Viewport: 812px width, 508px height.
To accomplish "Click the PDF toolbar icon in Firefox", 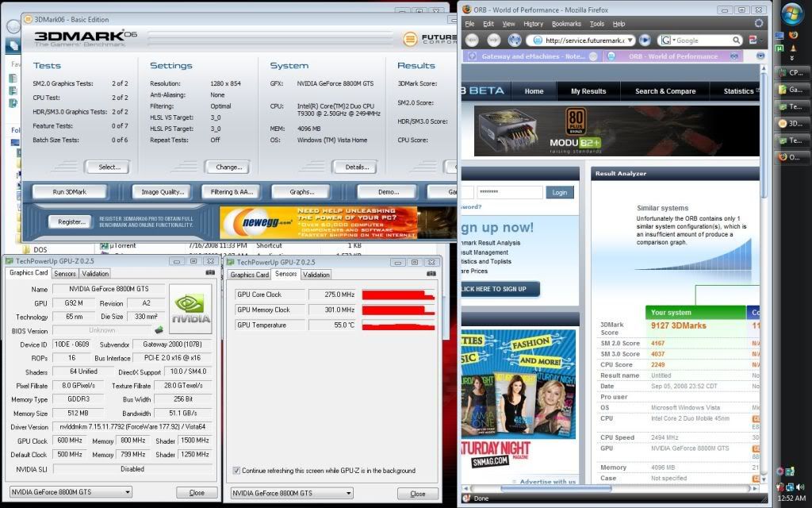I will pos(753,40).
